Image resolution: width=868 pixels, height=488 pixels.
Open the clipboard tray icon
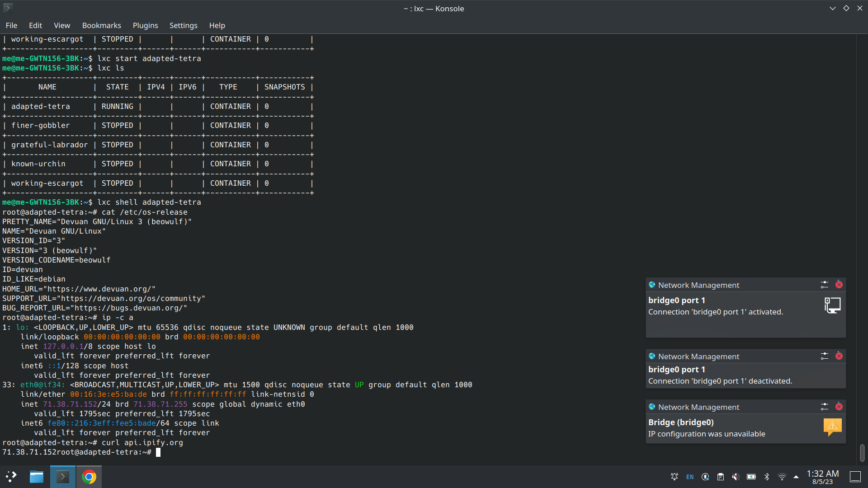[x=721, y=477]
